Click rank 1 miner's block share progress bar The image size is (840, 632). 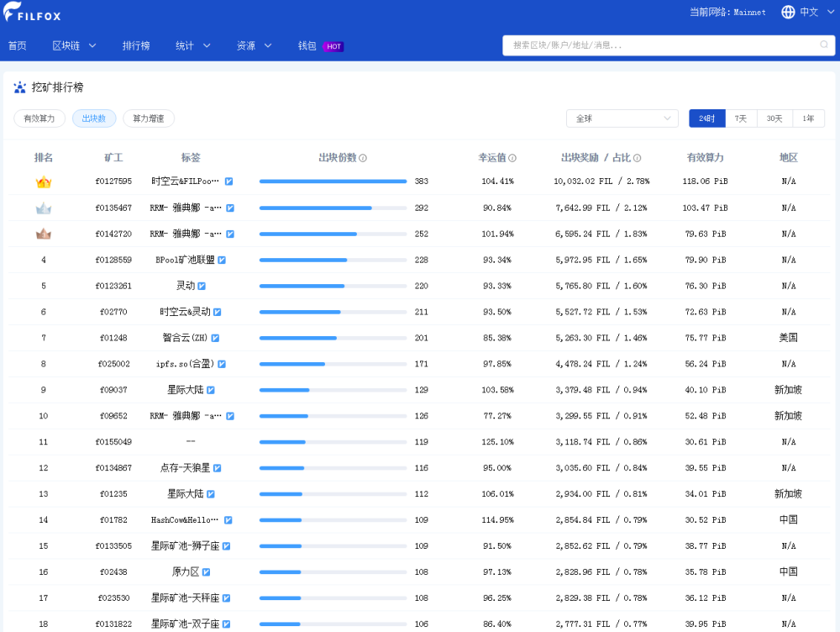pyautogui.click(x=332, y=181)
